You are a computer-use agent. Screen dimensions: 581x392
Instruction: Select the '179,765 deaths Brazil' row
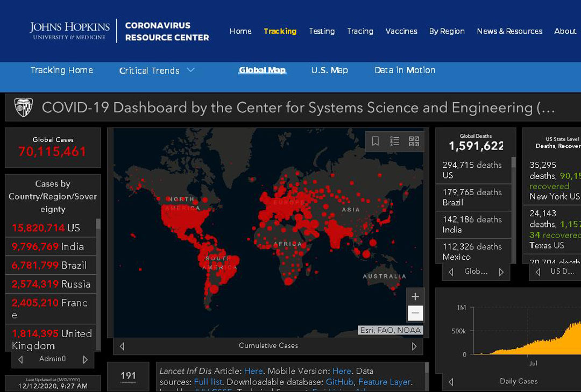coord(473,197)
